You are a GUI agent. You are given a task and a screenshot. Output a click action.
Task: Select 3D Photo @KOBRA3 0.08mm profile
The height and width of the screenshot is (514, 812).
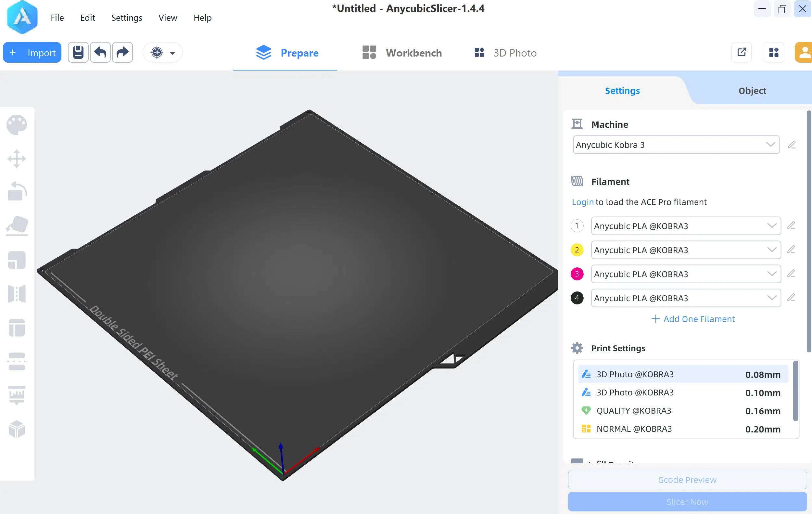[x=682, y=374]
